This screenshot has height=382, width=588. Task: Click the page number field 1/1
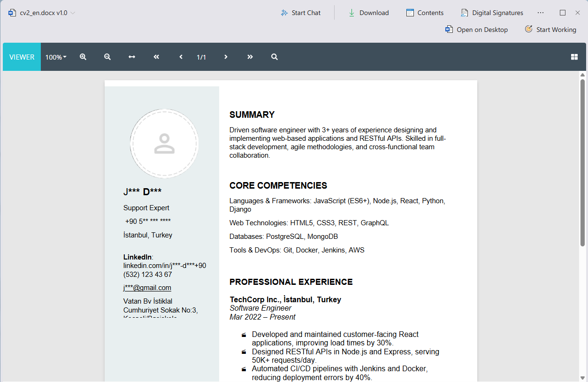[201, 57]
